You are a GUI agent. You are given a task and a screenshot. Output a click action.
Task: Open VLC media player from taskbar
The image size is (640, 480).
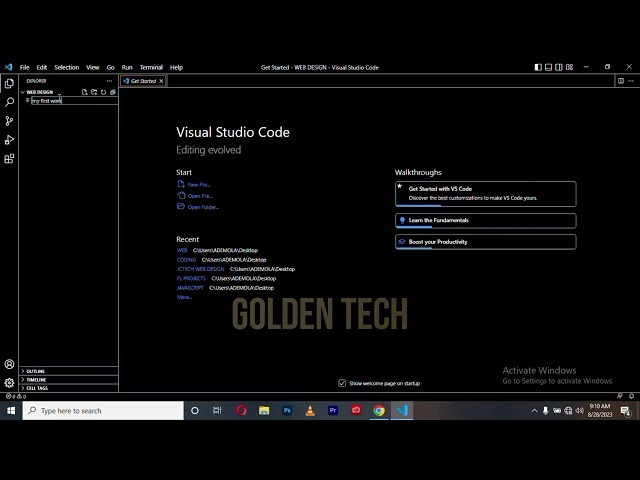310,411
